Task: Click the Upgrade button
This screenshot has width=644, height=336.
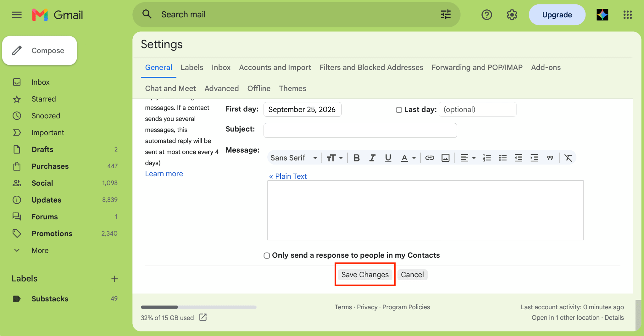Action: (557, 15)
